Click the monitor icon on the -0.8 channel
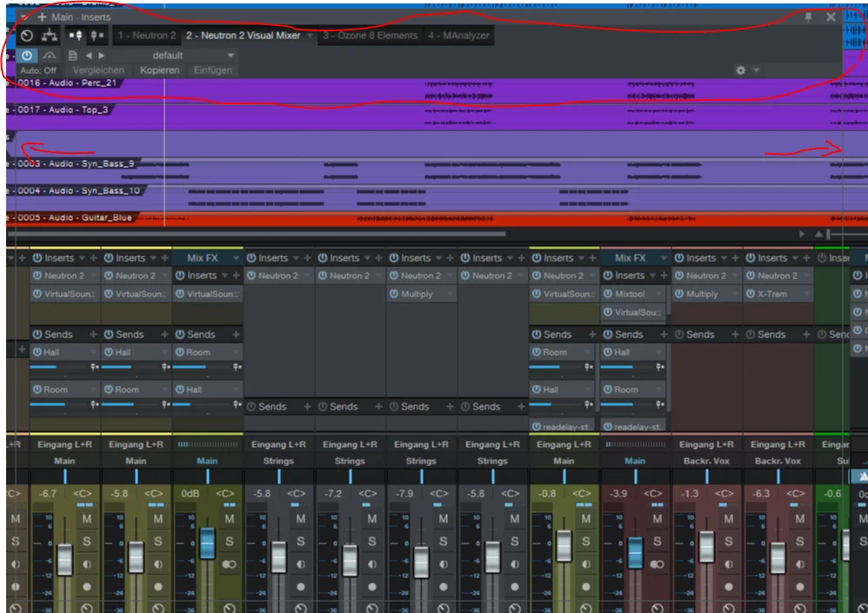This screenshot has width=868, height=613. [586, 564]
